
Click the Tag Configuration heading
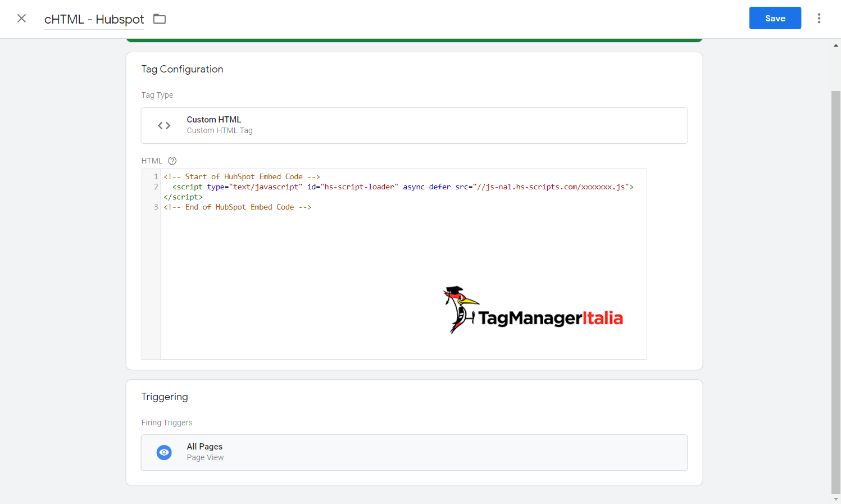click(182, 69)
